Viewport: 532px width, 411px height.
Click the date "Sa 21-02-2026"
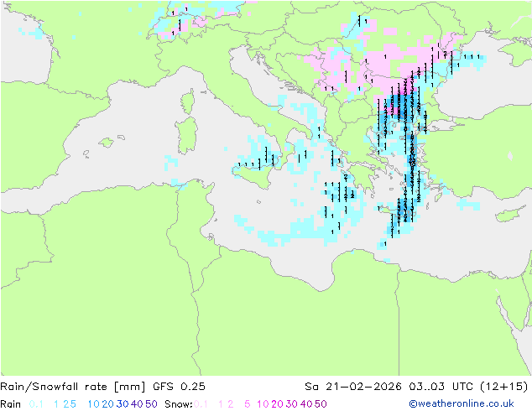(x=353, y=387)
